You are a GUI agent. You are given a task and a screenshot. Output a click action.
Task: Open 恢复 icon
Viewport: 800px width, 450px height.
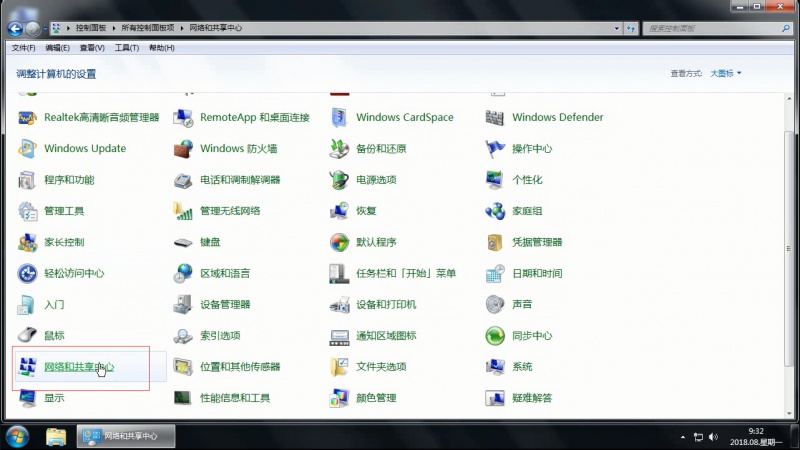[339, 211]
